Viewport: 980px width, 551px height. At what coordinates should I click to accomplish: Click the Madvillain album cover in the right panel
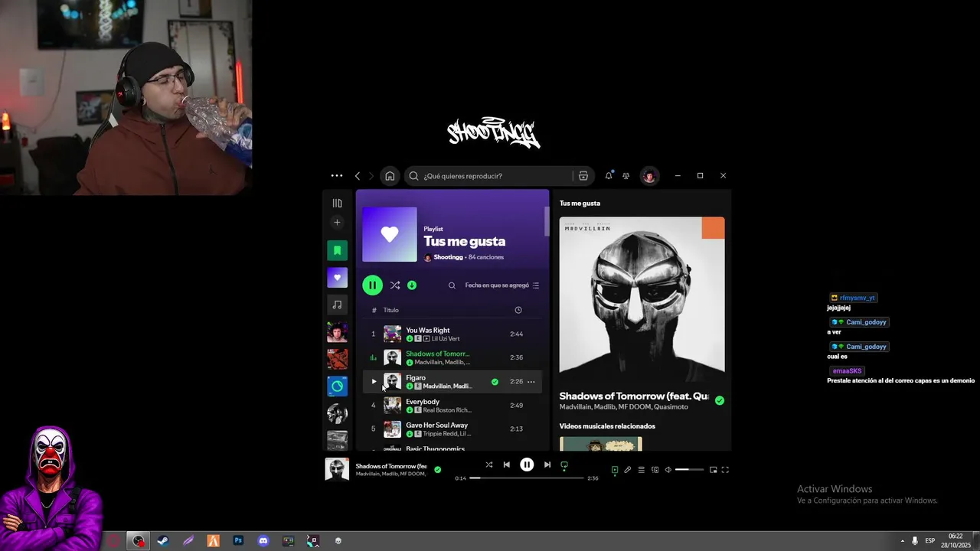642,299
